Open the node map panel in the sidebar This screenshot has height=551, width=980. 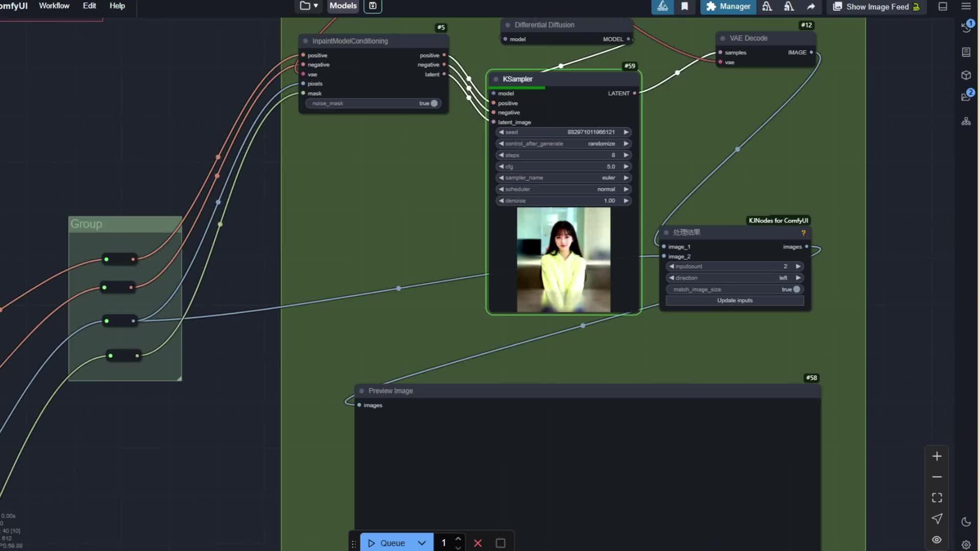966,121
